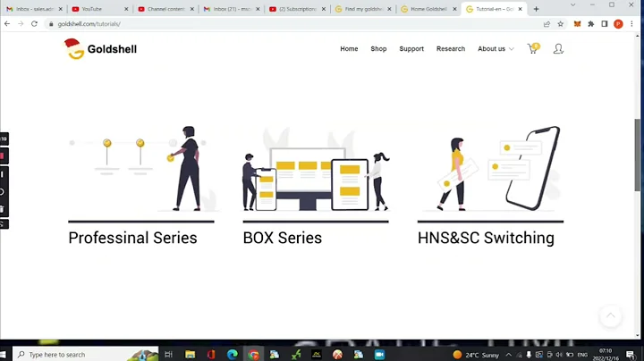Viewport: 644px width, 361px height.
Task: Open the volume control in system tray
Action: point(559,355)
